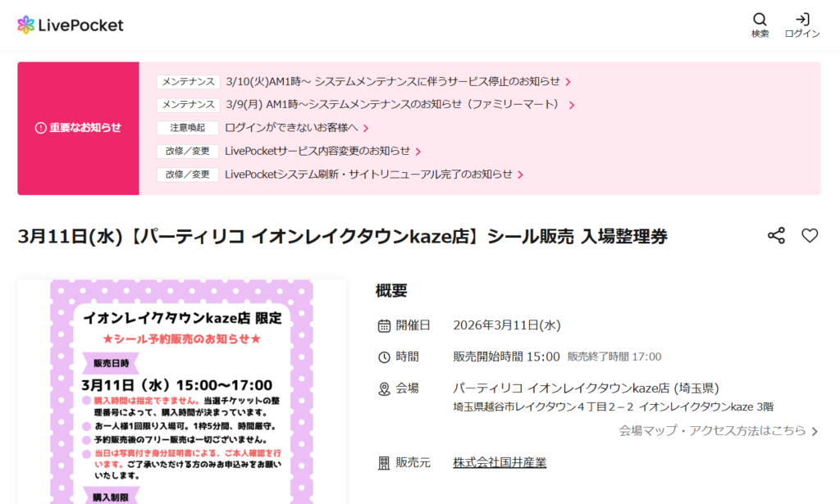Click the share icon near the event title

coord(776,235)
